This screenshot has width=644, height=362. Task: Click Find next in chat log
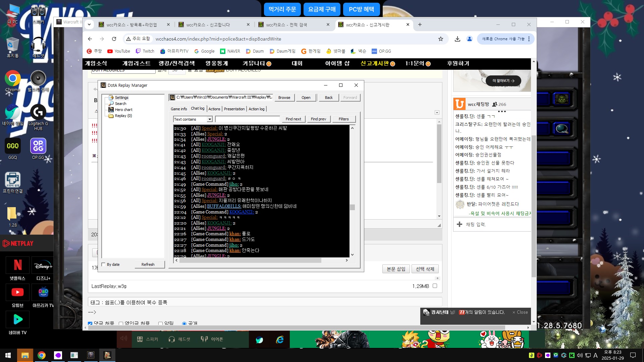click(x=293, y=119)
